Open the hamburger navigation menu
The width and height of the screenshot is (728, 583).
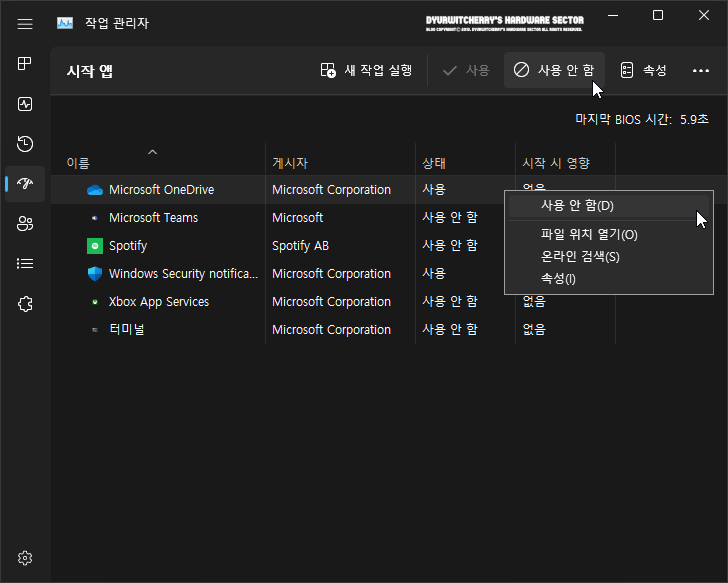tap(25, 24)
